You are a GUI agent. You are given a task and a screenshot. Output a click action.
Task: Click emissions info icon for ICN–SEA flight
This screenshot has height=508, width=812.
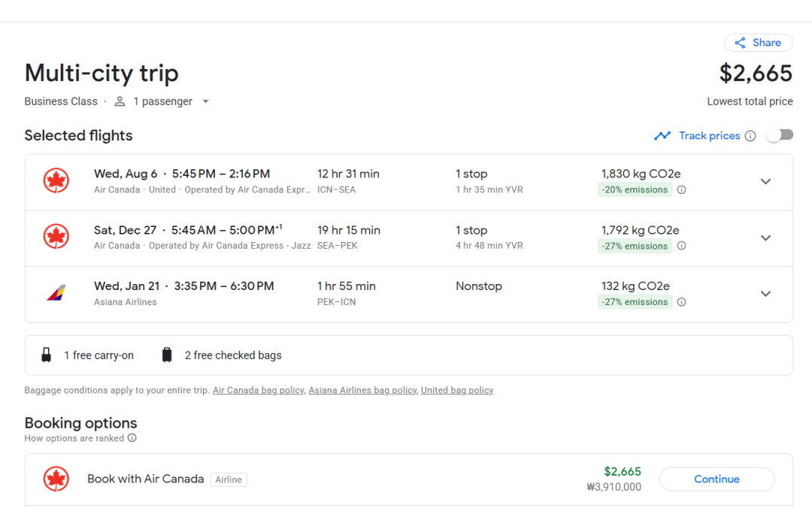(x=681, y=190)
